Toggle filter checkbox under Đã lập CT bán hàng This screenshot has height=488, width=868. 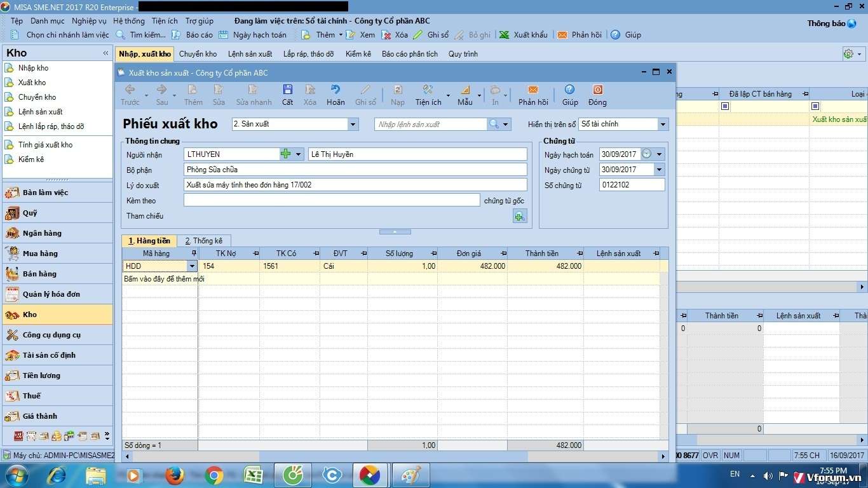coord(725,106)
